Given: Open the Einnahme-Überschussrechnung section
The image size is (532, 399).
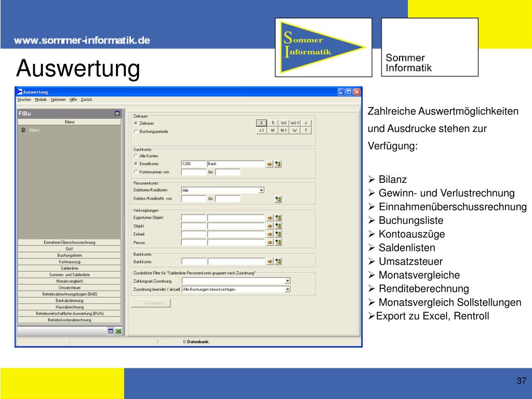Looking at the screenshot, I should (x=69, y=242).
